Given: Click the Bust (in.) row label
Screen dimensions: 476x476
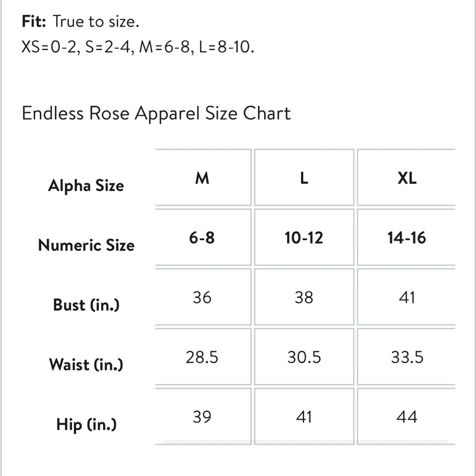Looking at the screenshot, I should point(86,305).
